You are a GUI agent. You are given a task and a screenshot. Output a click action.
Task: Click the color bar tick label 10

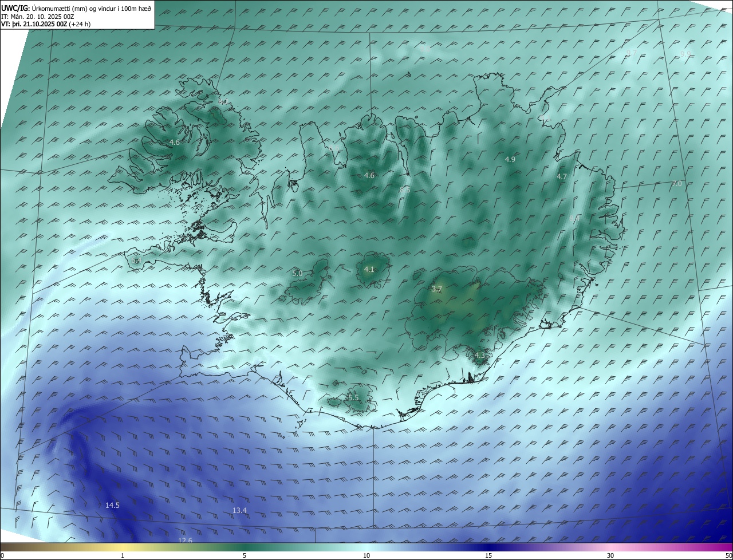(x=366, y=555)
